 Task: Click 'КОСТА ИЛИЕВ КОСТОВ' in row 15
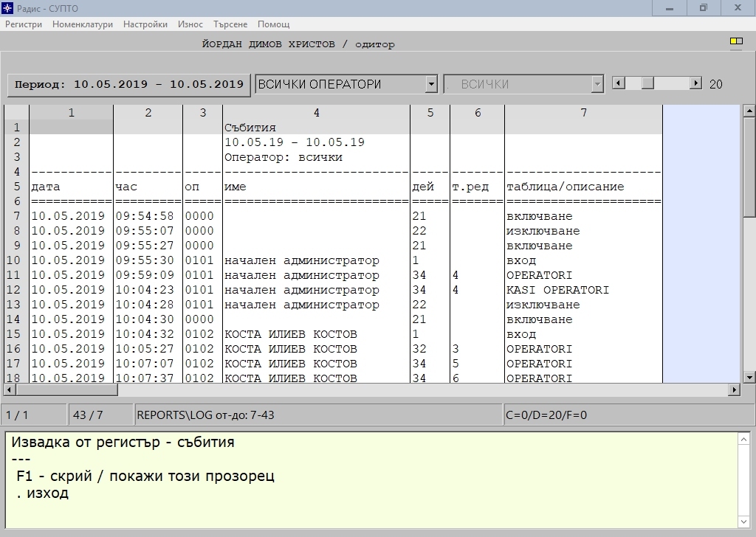316,333
